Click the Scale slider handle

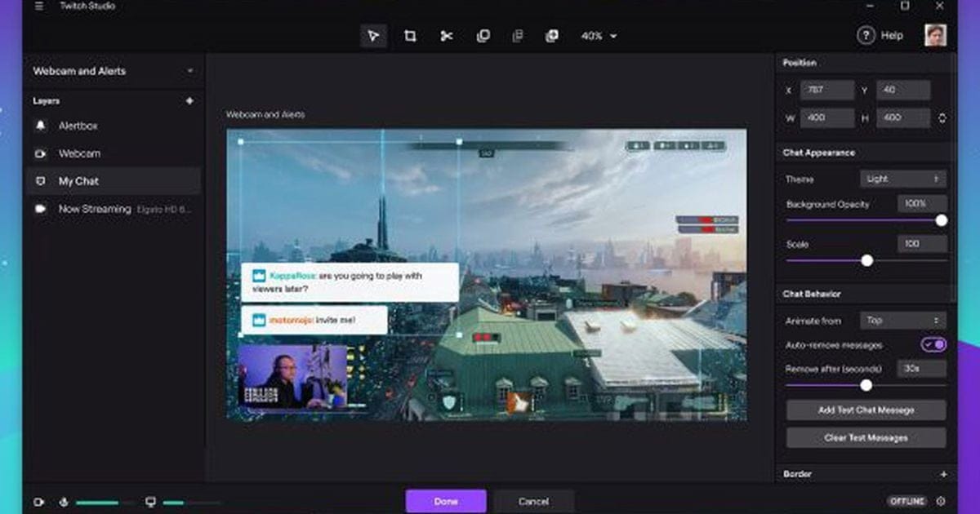tap(867, 260)
